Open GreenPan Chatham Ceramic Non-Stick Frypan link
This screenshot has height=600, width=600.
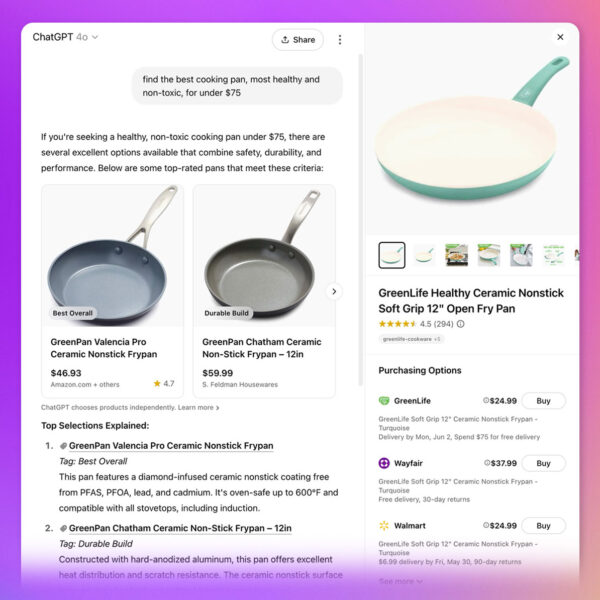(180, 528)
